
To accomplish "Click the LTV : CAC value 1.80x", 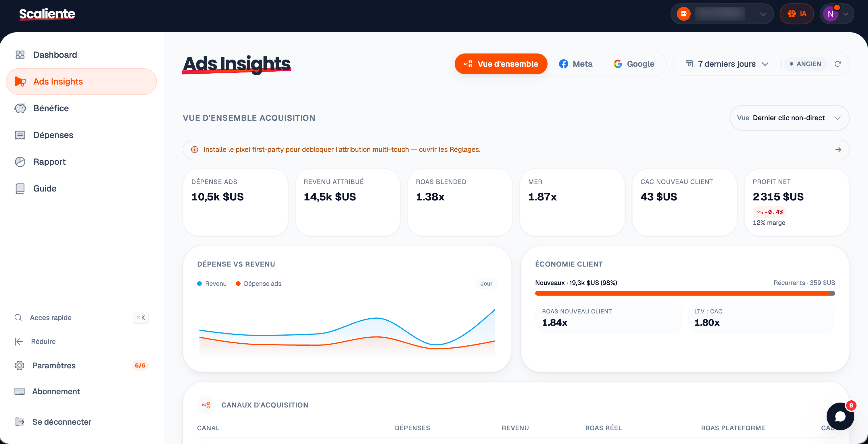I will pos(707,323).
